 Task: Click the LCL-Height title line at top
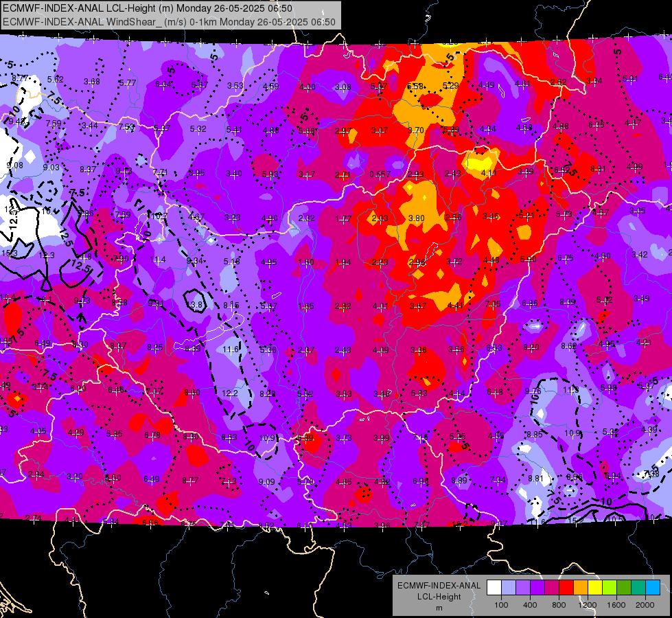[148, 8]
